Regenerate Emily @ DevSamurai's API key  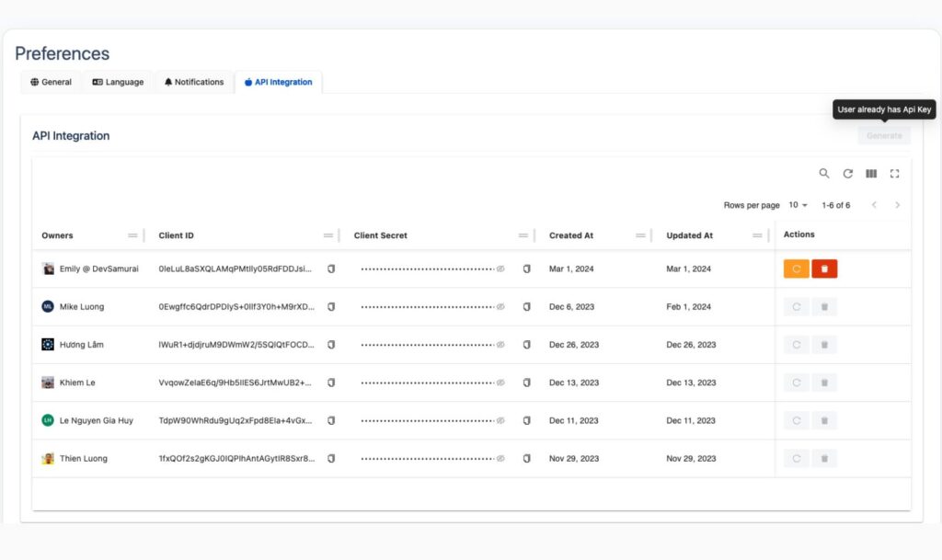pos(797,268)
